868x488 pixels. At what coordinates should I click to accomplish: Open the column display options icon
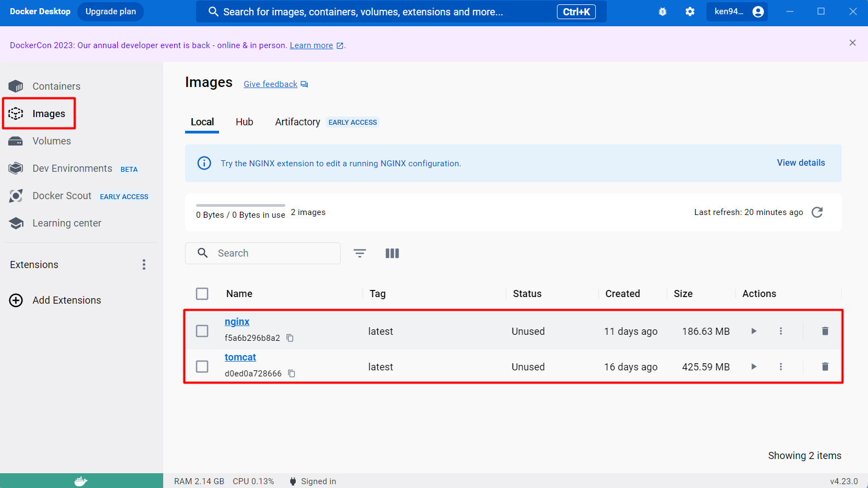click(392, 253)
